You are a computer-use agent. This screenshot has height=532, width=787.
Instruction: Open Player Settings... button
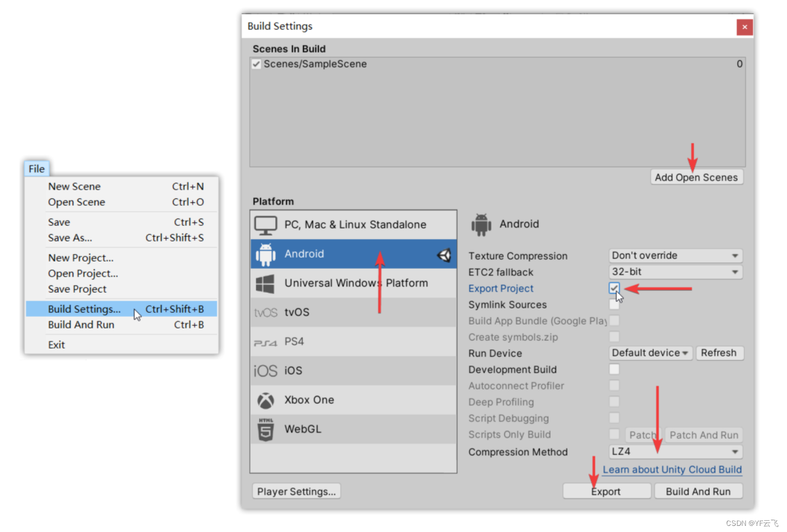click(297, 491)
